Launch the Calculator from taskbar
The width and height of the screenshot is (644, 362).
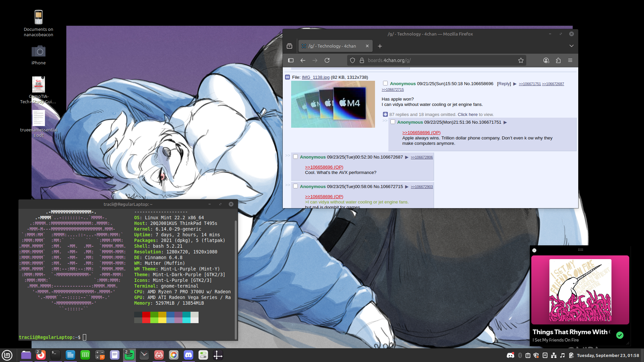100,355
